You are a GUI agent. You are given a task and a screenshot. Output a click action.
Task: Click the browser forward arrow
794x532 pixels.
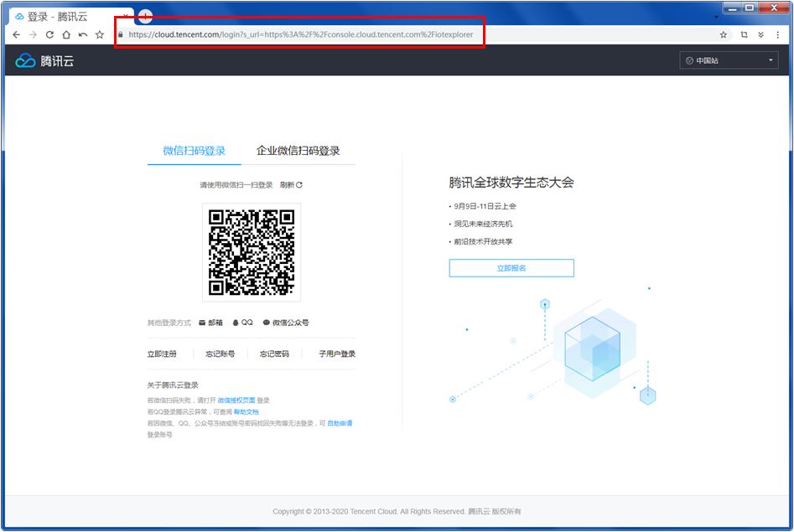coord(33,34)
